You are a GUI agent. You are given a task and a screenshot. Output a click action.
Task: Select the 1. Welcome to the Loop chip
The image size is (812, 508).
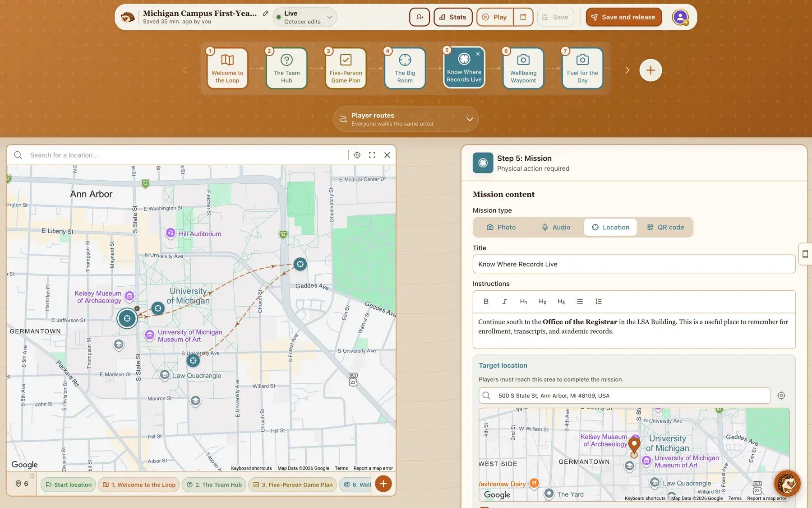click(x=139, y=485)
